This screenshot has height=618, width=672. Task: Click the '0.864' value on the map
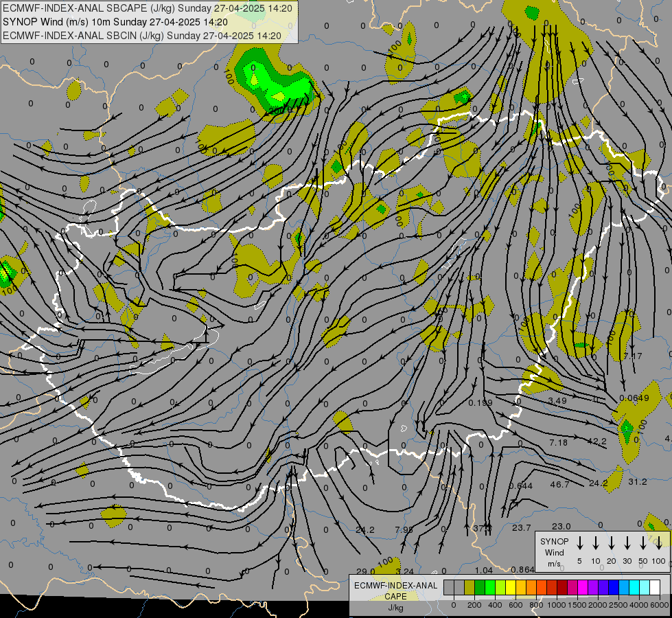coord(522,570)
